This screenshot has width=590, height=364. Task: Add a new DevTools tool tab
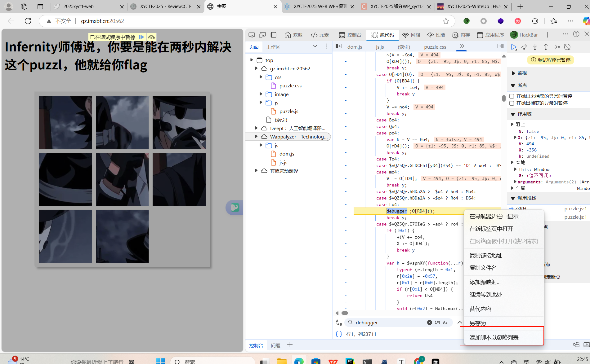tap(548, 35)
